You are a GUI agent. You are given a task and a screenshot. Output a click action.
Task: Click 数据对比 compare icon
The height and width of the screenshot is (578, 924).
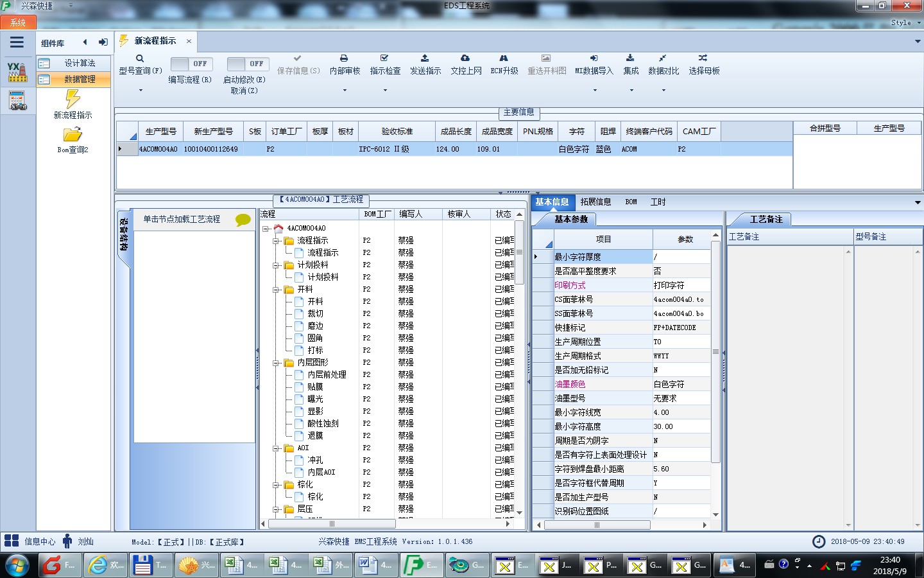(x=663, y=58)
